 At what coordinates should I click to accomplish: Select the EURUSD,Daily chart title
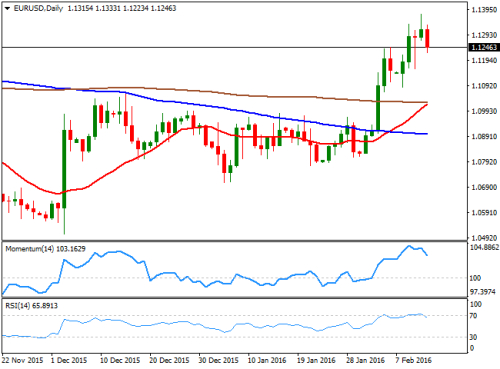(38, 8)
